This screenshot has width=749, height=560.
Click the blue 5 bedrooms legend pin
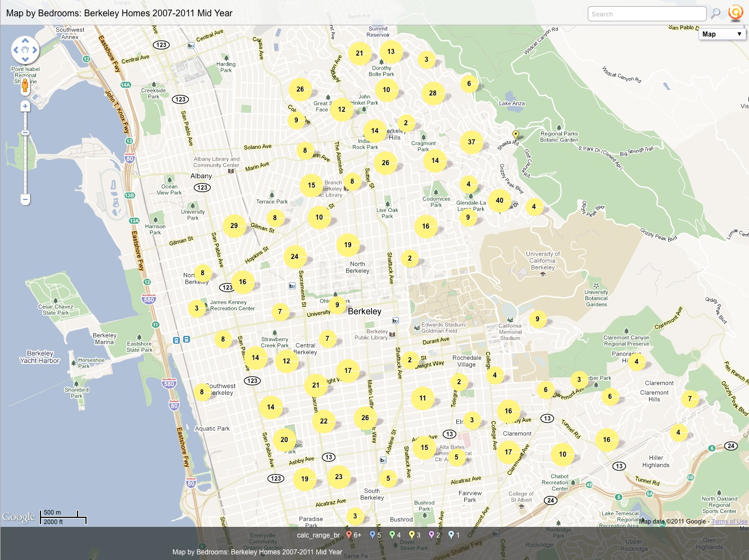372,535
